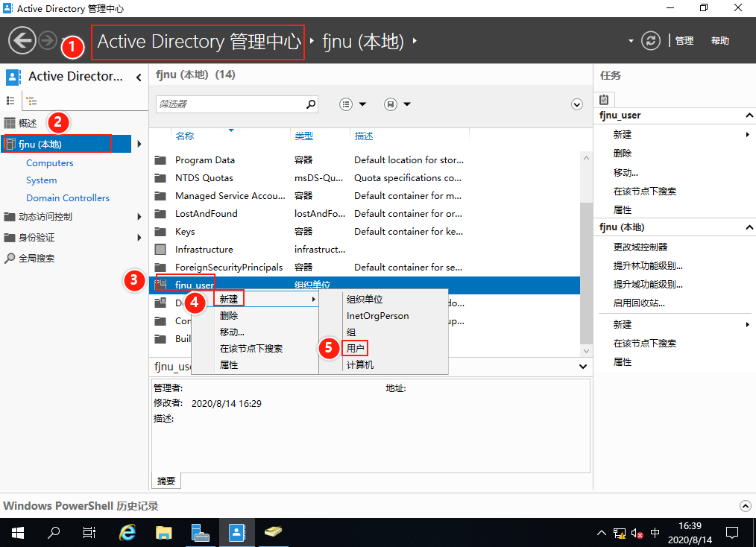Click 更改域控制器 in the tasks pane
The image size is (756, 547).
click(640, 247)
